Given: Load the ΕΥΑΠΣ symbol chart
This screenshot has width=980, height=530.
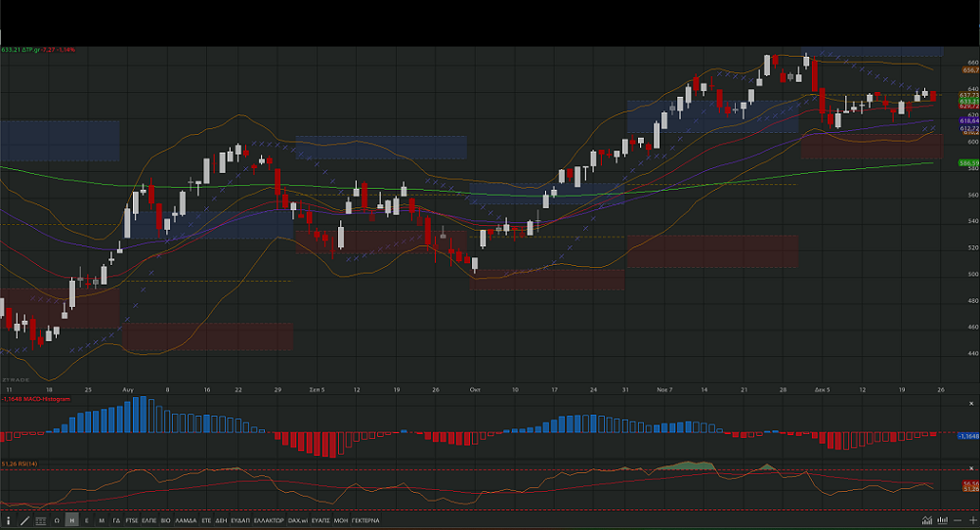Looking at the screenshot, I should pos(320,520).
